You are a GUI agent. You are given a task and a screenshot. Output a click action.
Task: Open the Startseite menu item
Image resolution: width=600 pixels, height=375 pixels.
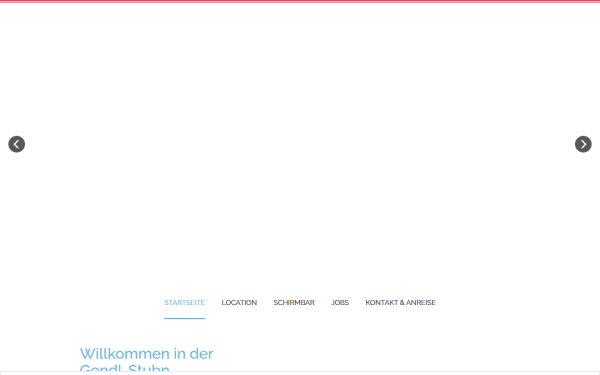coord(184,302)
